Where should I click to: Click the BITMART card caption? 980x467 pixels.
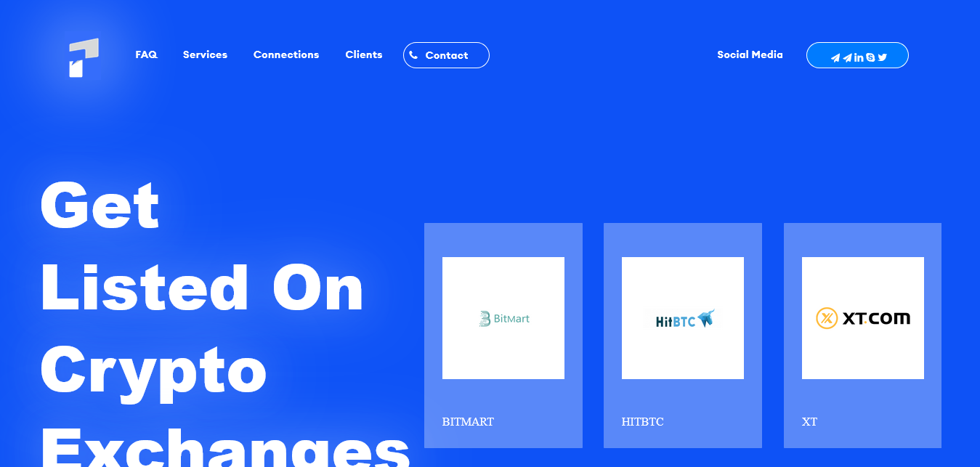tap(468, 422)
